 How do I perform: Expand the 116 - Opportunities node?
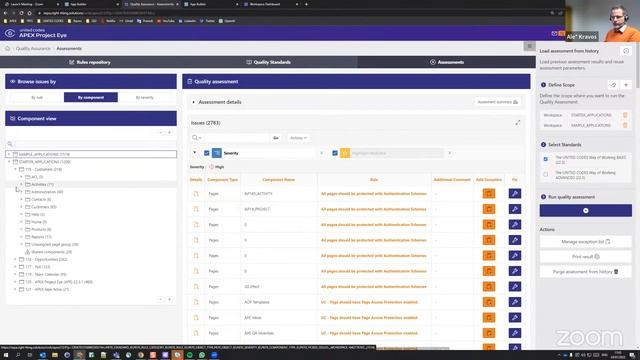tap(15, 259)
